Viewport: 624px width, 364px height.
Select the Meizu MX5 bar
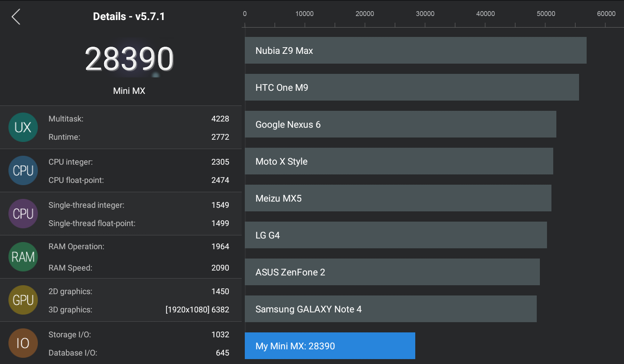click(x=398, y=198)
